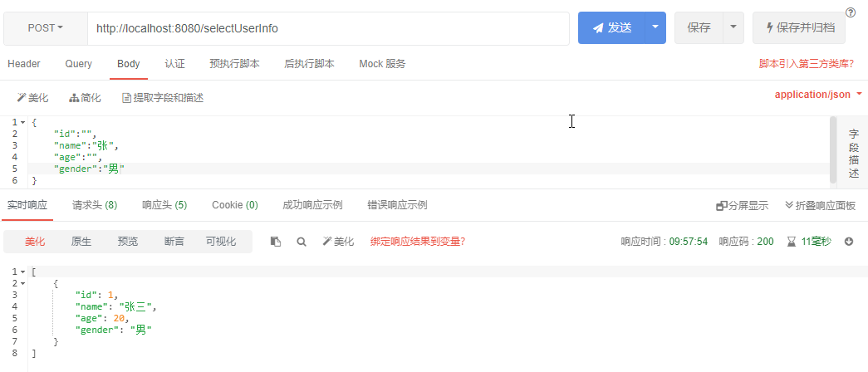
Task: Open the 后执行脚本 tab
Action: click(x=309, y=64)
